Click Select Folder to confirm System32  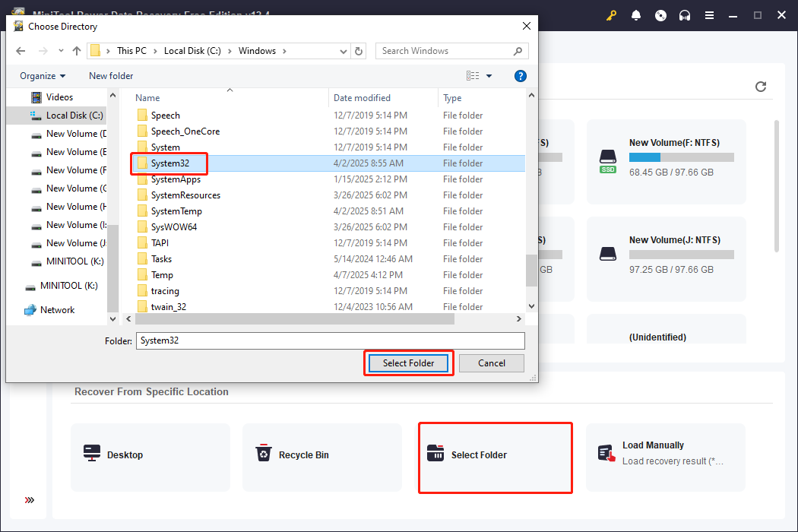[x=408, y=363]
